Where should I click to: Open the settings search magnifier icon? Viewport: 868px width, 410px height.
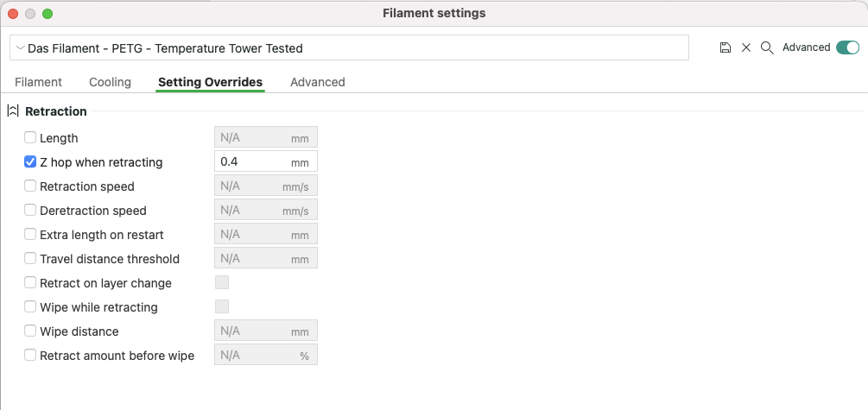point(767,48)
